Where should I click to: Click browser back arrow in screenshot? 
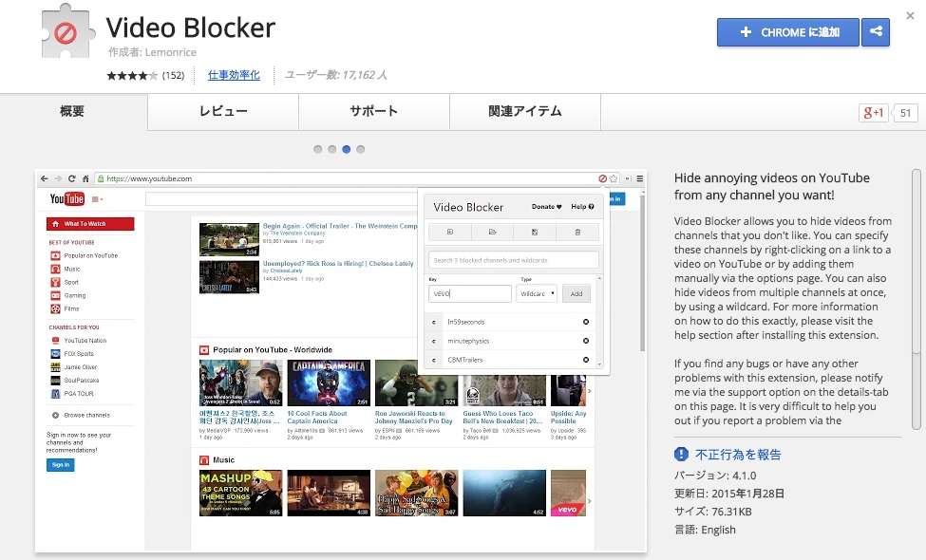pyautogui.click(x=45, y=178)
